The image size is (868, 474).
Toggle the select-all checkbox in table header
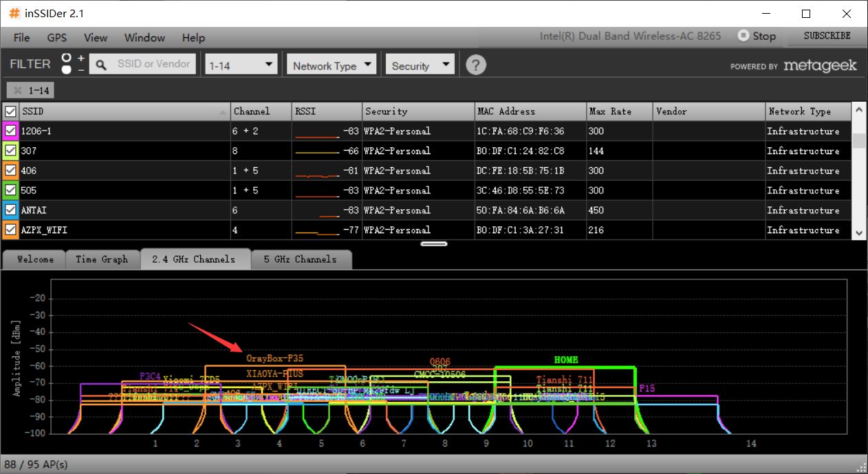pos(10,111)
